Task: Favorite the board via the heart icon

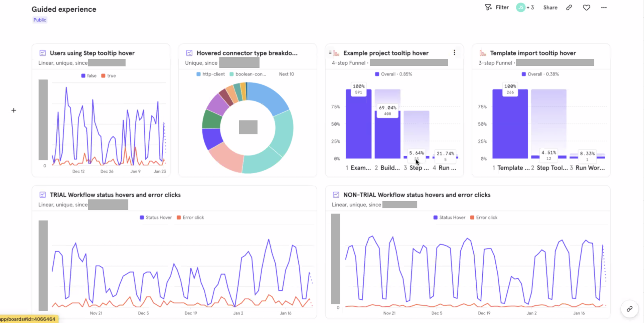Action: (x=587, y=7)
